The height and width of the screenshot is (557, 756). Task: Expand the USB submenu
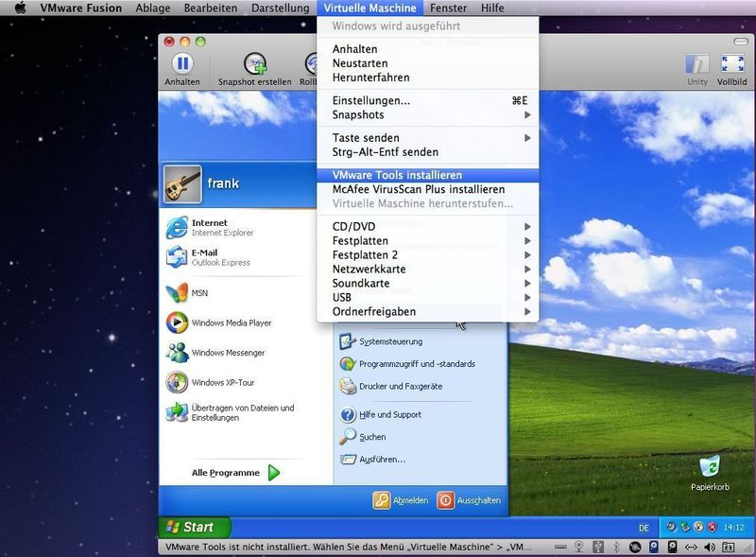coord(427,297)
